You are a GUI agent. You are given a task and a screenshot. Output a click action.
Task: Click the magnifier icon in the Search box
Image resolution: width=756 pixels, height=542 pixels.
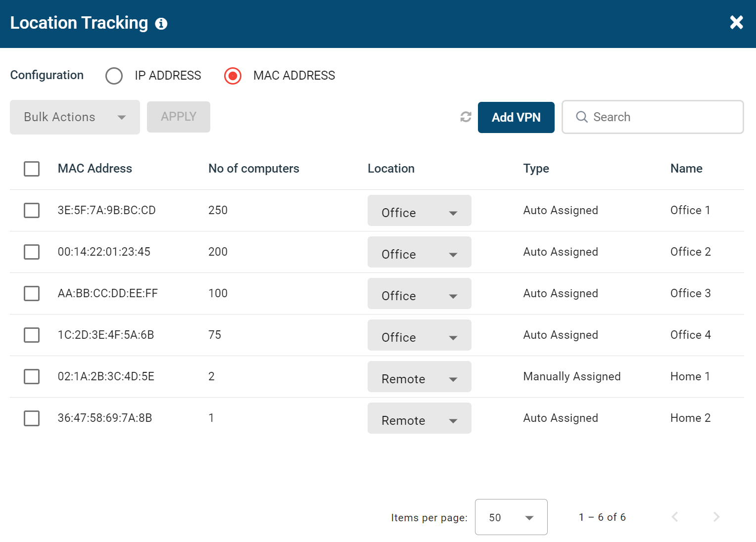[x=582, y=117]
